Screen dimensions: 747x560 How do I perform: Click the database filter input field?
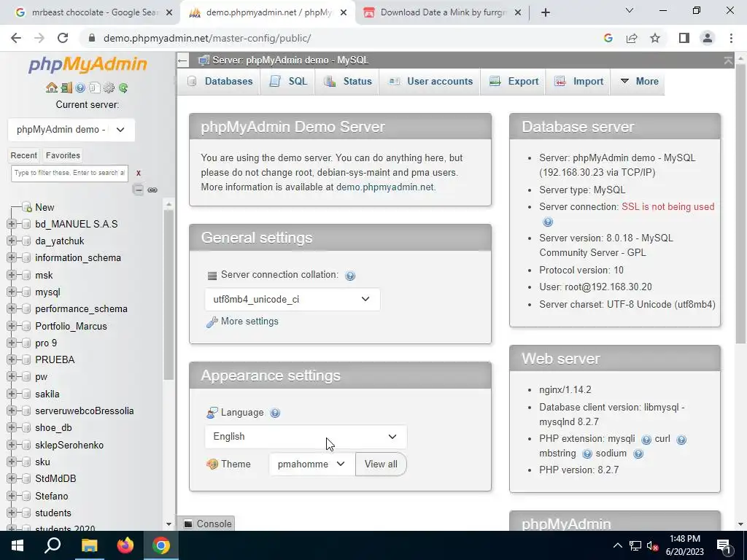tap(69, 174)
